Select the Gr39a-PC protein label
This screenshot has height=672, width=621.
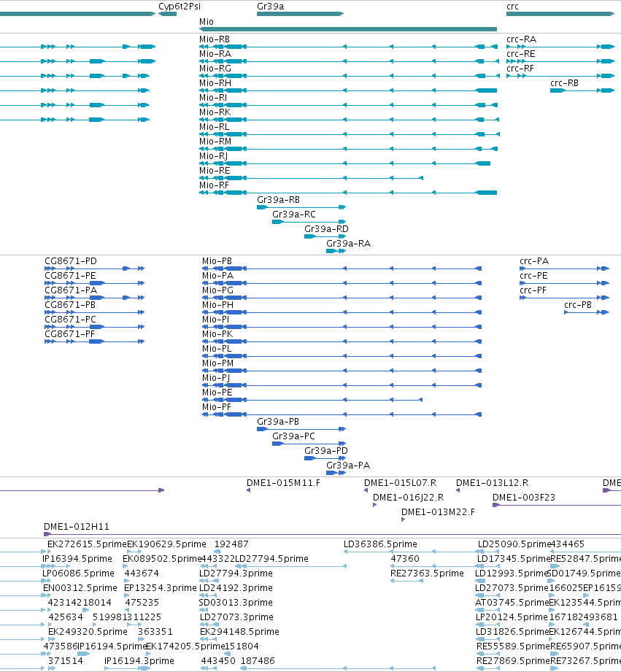[x=293, y=436]
